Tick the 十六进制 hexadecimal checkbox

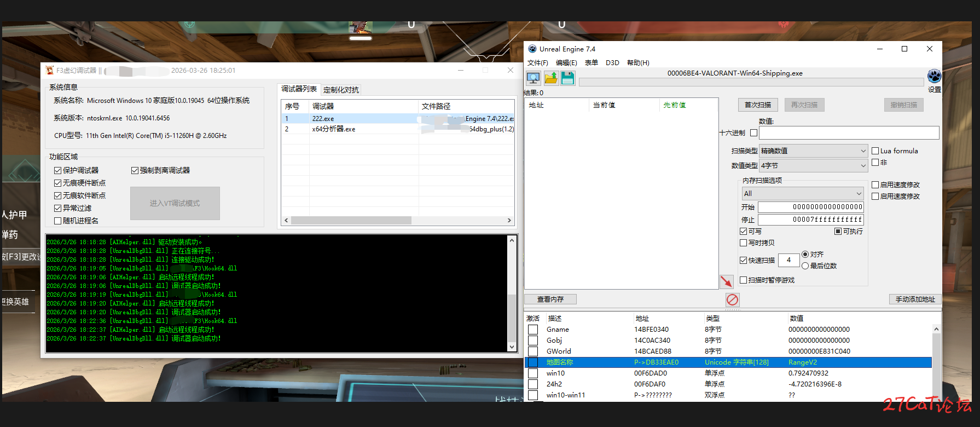[x=753, y=133]
